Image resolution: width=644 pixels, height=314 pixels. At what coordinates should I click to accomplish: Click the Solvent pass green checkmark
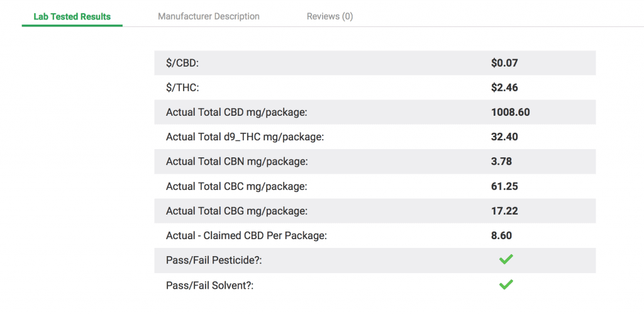[x=506, y=284]
